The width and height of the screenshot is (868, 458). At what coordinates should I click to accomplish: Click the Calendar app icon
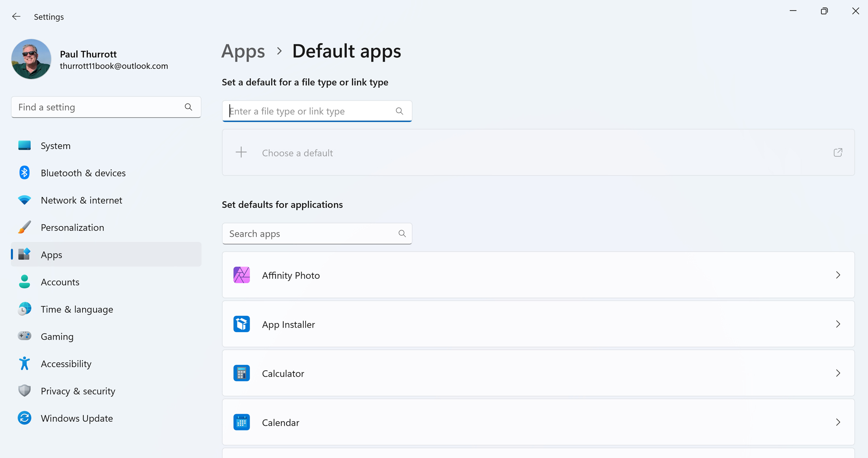[x=241, y=422]
